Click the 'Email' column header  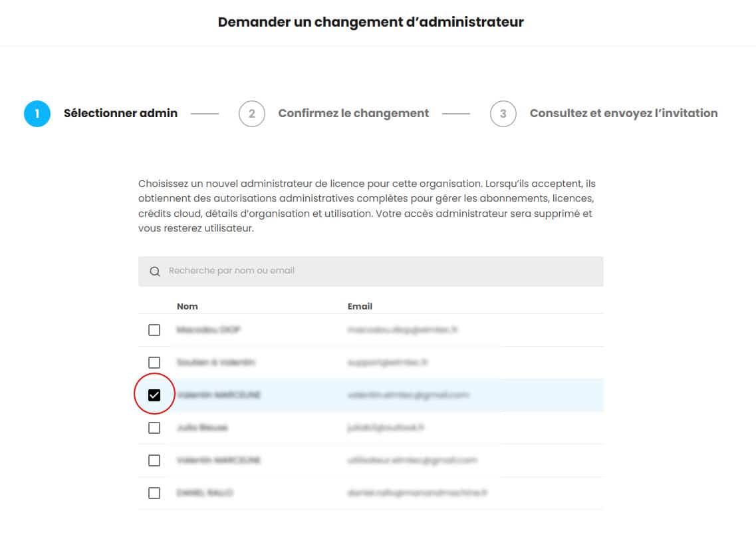[x=360, y=306]
